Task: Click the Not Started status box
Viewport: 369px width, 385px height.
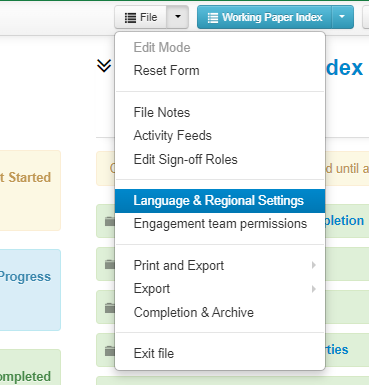Action: [30, 190]
